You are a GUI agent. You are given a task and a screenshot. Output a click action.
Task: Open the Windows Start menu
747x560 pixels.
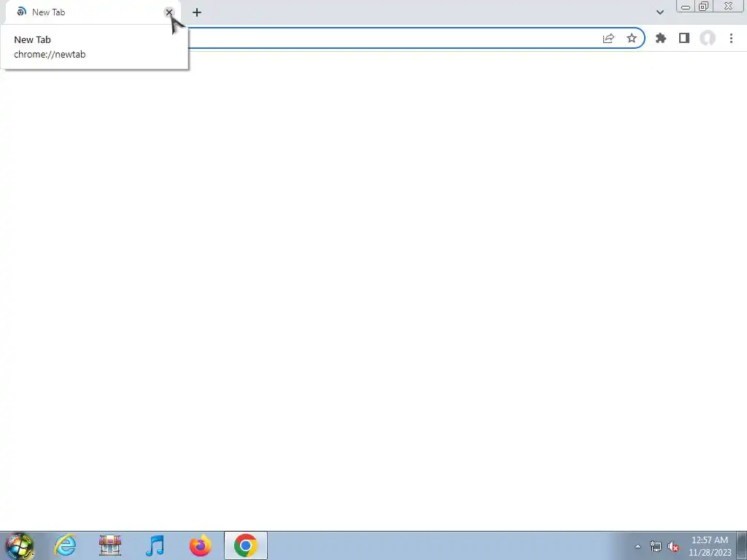tap(20, 545)
